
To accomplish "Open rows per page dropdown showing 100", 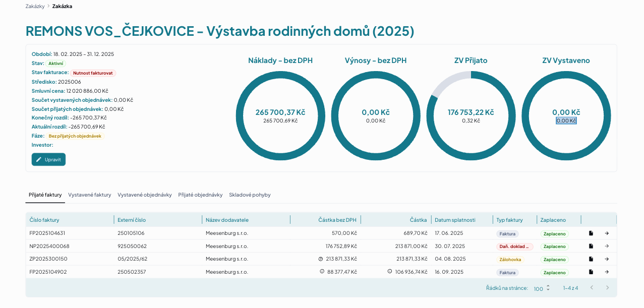I will [x=542, y=288].
